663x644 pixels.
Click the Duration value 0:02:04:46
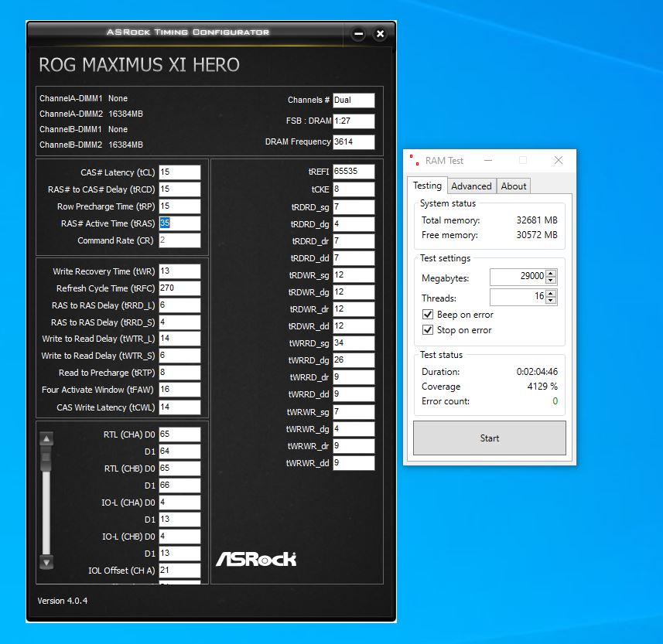pos(537,371)
